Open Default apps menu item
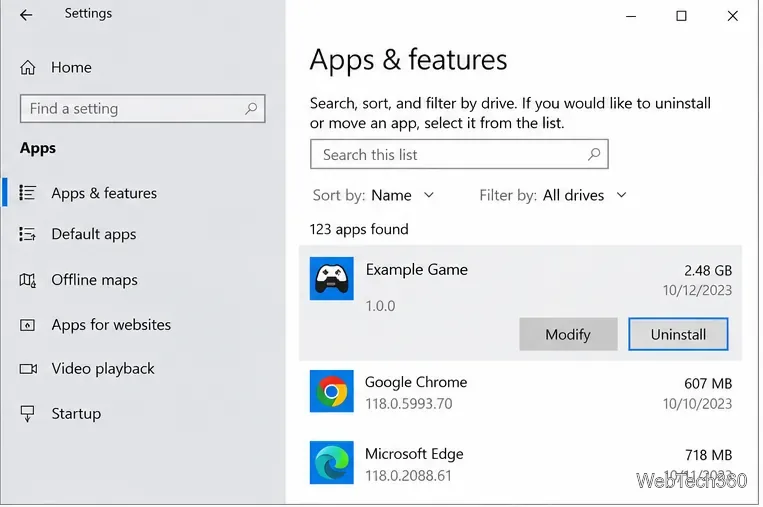 pos(94,234)
